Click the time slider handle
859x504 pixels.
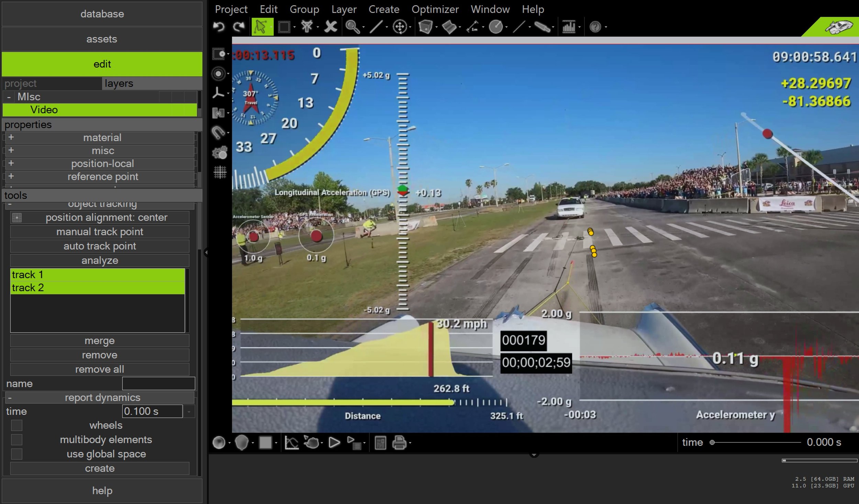(712, 443)
